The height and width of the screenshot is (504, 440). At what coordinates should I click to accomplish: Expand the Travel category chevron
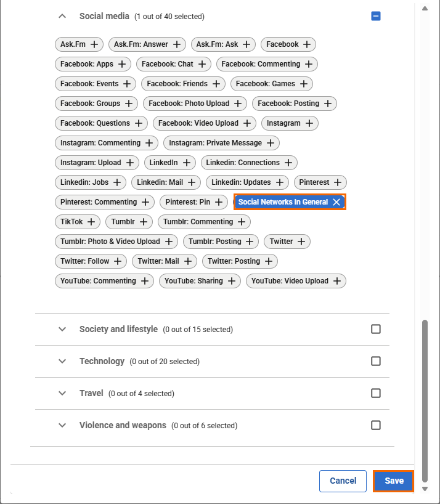tap(62, 393)
